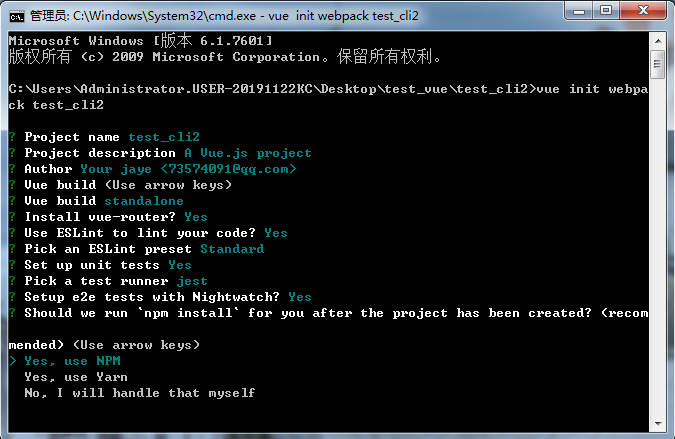Minimize the command prompt window
The width and height of the screenshot is (675, 439).
tap(579, 10)
